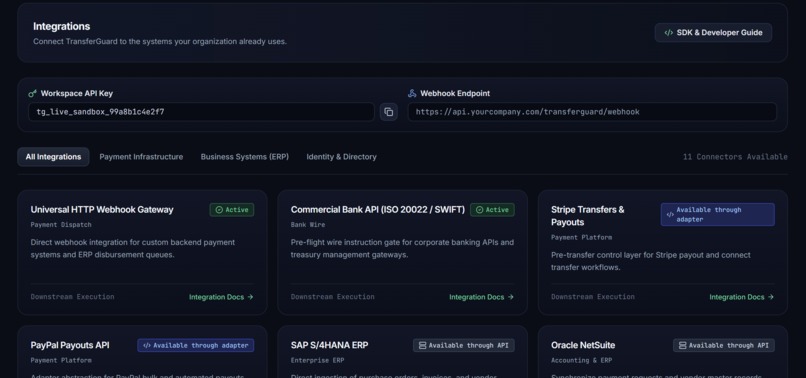
Task: Click the Stripe Available through adapter badge
Action: pyautogui.click(x=718, y=214)
